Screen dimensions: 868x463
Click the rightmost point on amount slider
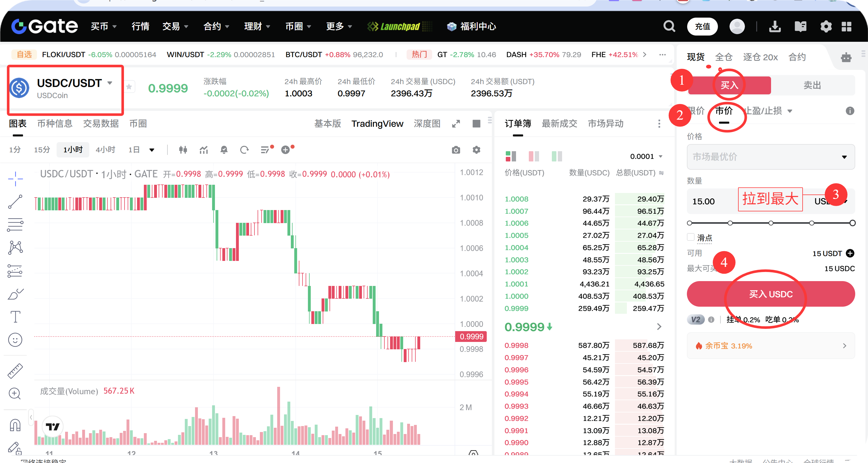852,223
